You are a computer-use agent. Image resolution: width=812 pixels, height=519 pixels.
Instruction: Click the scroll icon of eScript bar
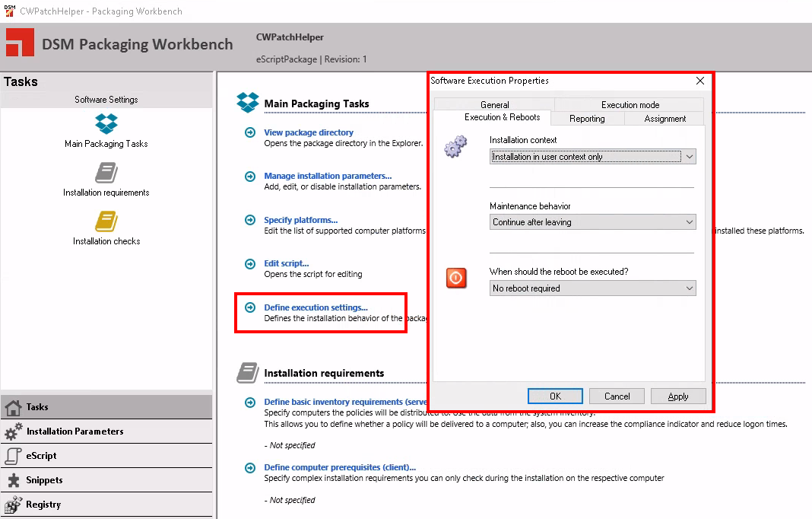[x=13, y=456]
